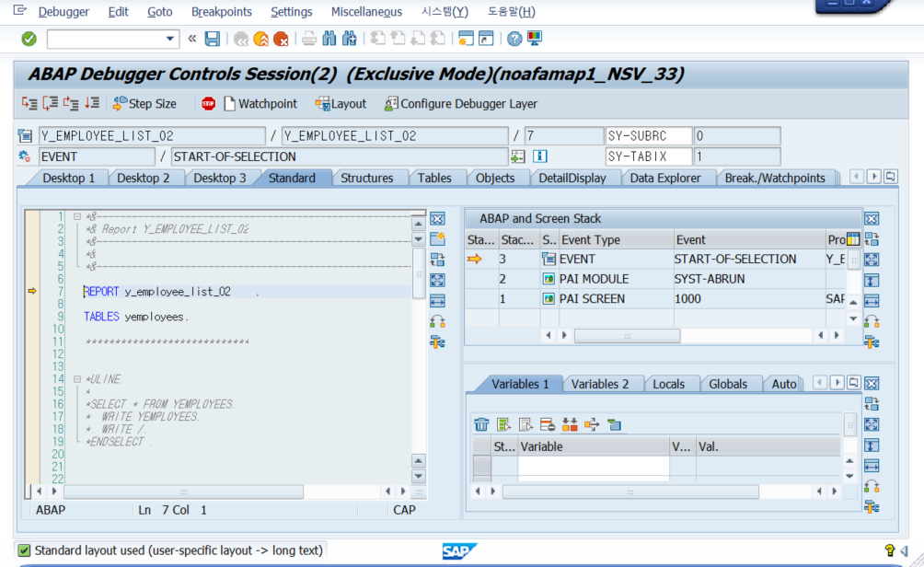
Task: Click the status bar message checkbox icon
Action: click(24, 550)
